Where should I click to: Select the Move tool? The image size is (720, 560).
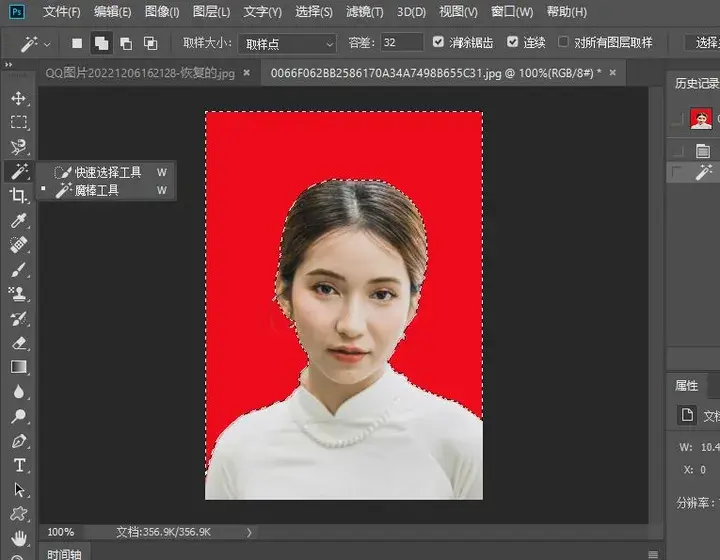click(x=18, y=99)
